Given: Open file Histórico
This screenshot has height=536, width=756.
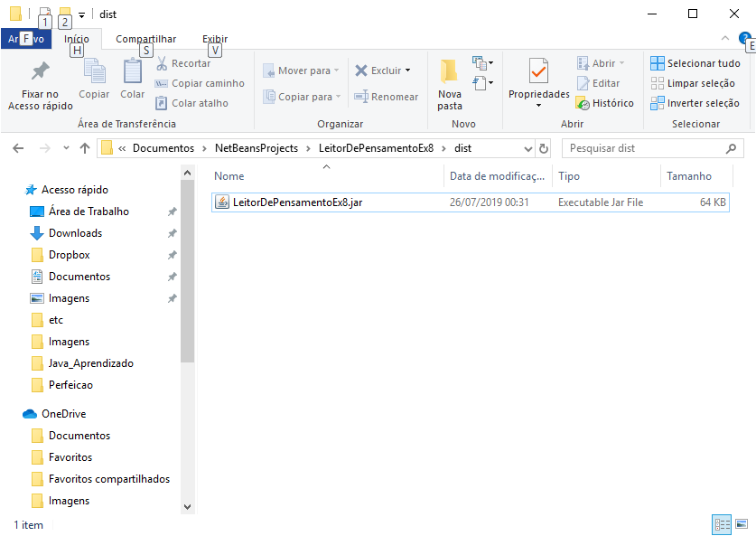Looking at the screenshot, I should 604,103.
